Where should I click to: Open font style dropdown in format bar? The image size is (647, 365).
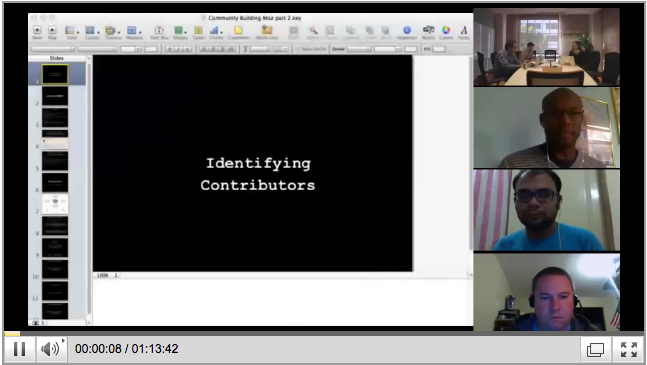point(98,49)
